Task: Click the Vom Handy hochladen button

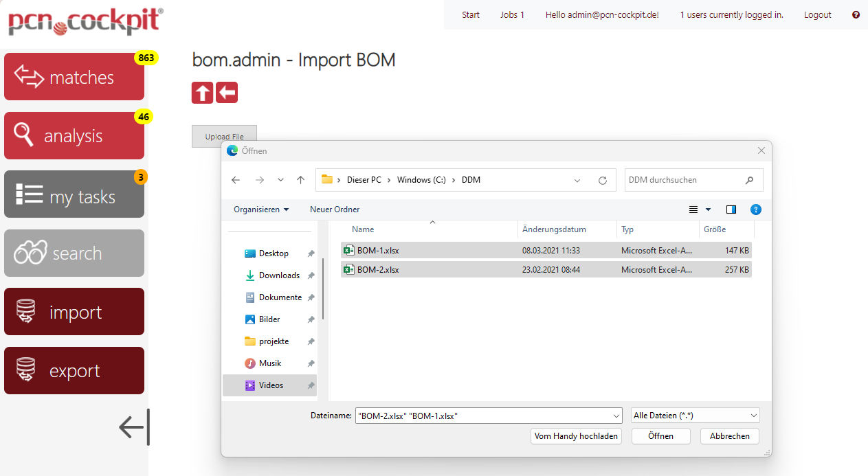Action: [576, 435]
